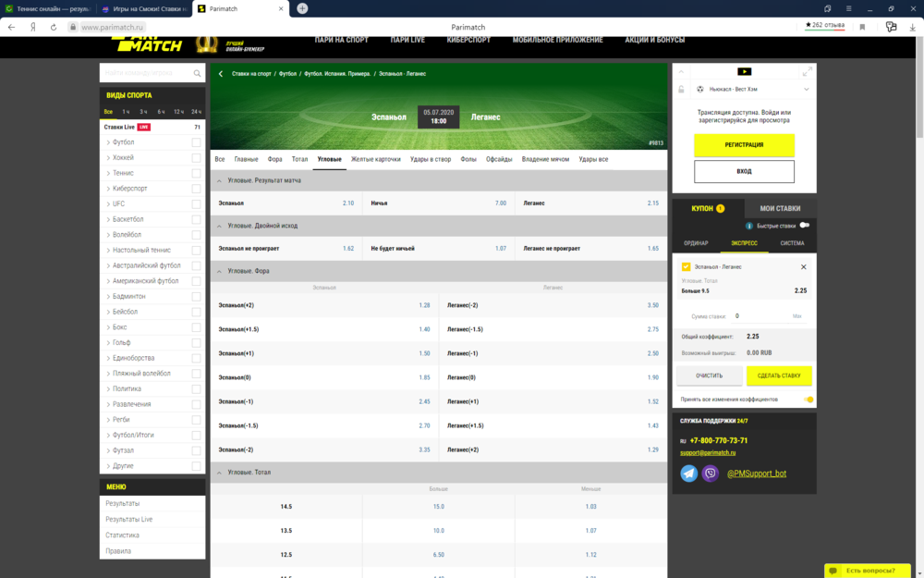The image size is (924, 578).
Task: Click the Очистить coupon button
Action: 709,375
